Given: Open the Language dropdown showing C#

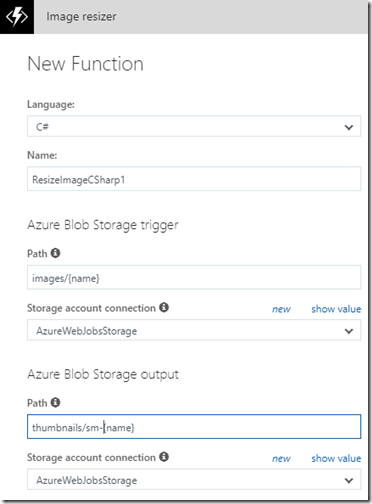Looking at the screenshot, I should point(194,126).
